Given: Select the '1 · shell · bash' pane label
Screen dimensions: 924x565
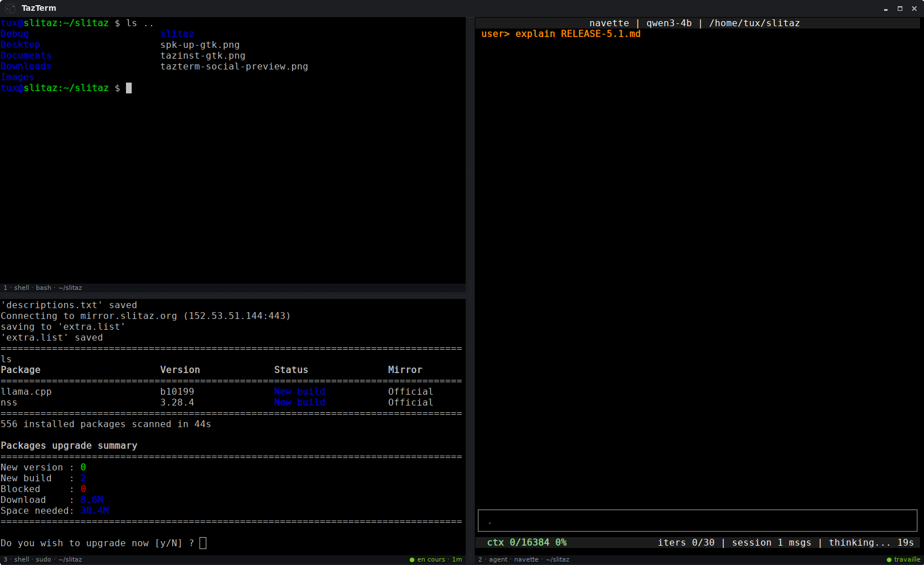Looking at the screenshot, I should point(43,288).
